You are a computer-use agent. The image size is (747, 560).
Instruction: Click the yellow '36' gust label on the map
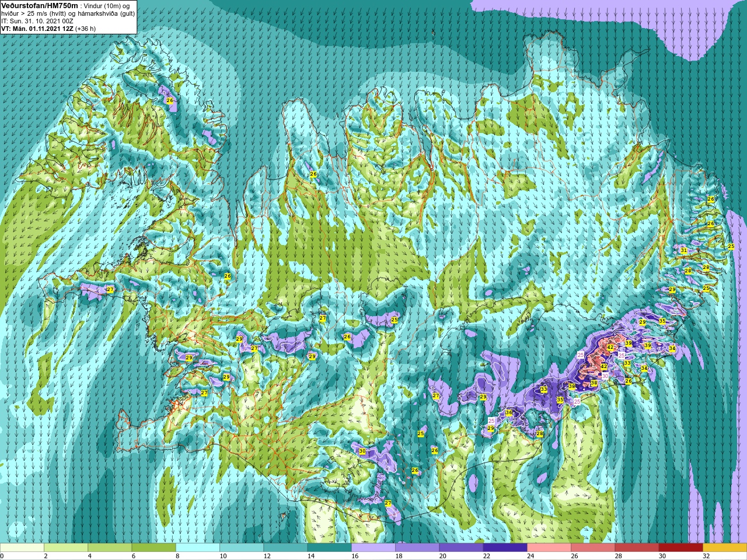[509, 412]
